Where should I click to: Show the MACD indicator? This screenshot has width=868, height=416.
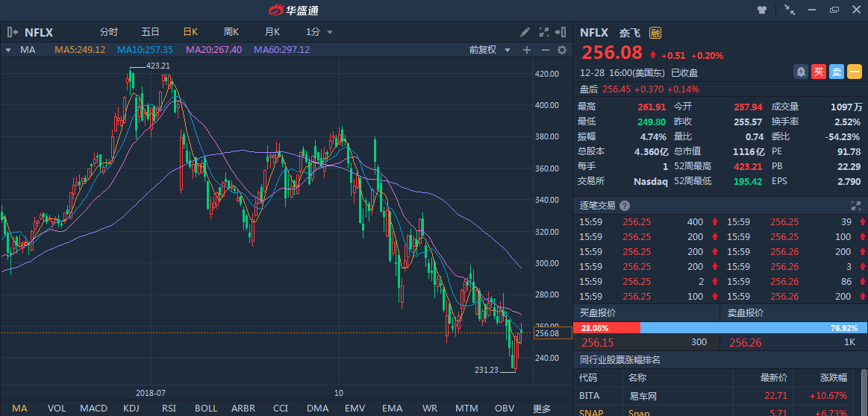(x=94, y=409)
